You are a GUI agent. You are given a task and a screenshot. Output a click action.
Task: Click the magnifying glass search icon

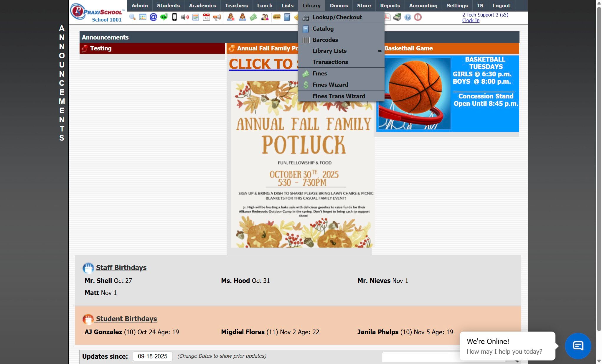tap(132, 17)
